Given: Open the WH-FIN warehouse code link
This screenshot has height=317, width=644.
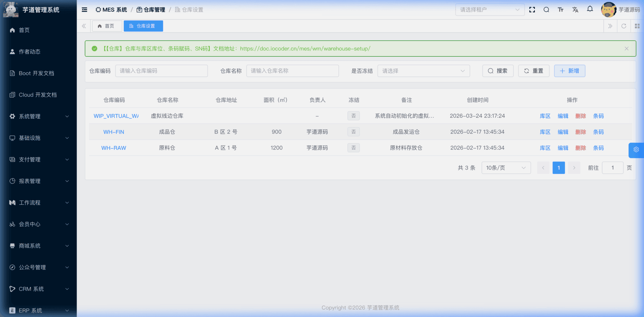Looking at the screenshot, I should click(114, 132).
